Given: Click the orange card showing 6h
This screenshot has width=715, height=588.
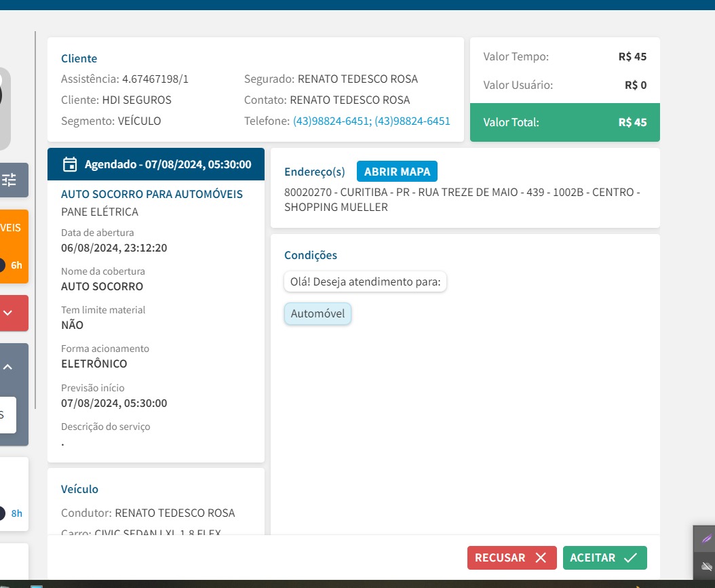Looking at the screenshot, I should [14, 247].
